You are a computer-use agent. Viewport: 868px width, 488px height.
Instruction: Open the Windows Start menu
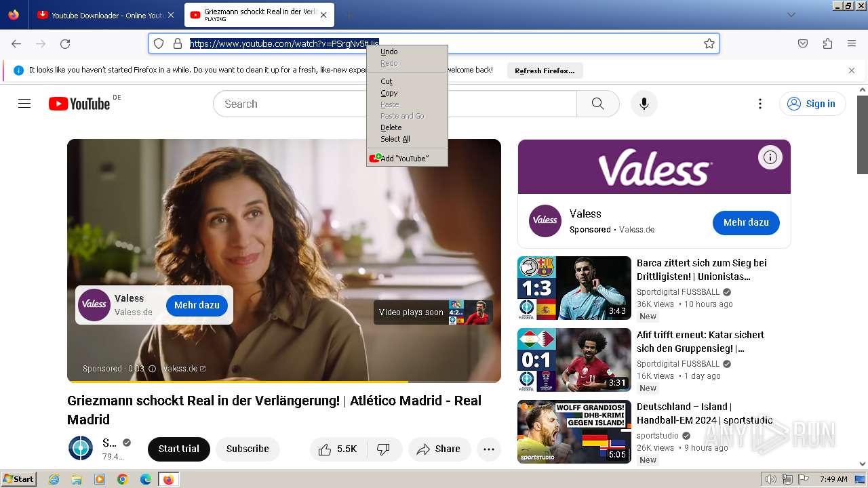[x=18, y=479]
